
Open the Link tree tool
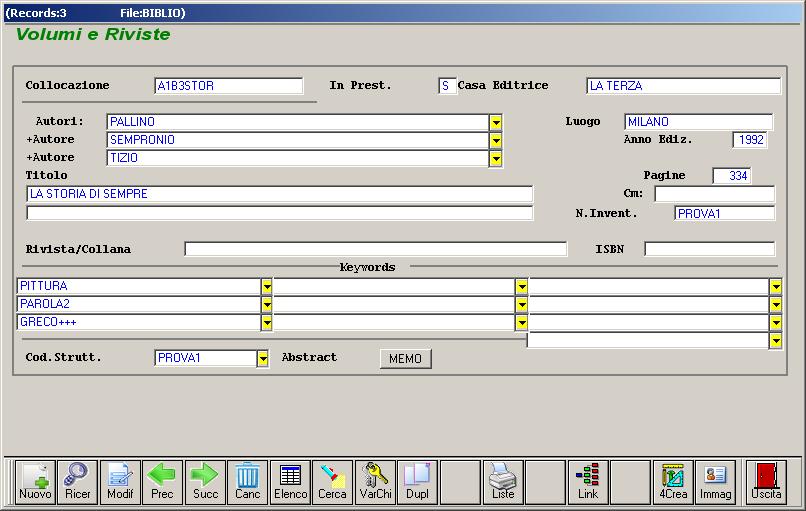[x=588, y=482]
